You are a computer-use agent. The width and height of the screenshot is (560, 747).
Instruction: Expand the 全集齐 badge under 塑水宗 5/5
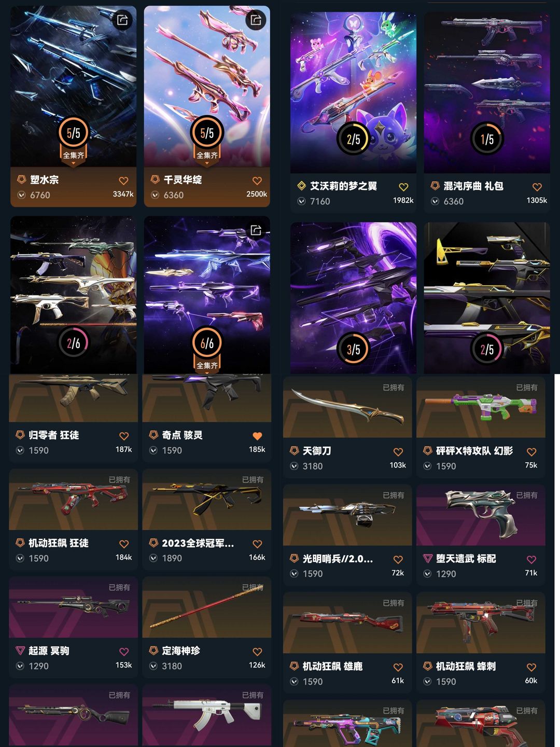point(73,156)
